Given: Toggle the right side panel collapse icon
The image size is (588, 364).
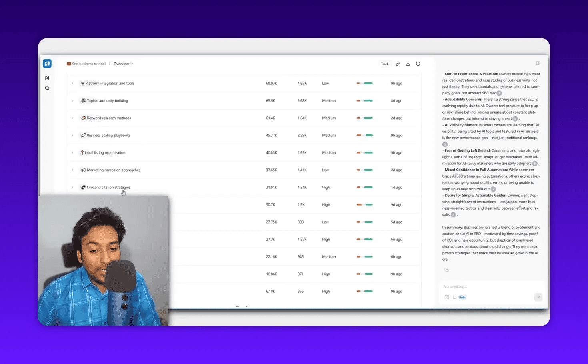Looking at the screenshot, I should tap(538, 63).
